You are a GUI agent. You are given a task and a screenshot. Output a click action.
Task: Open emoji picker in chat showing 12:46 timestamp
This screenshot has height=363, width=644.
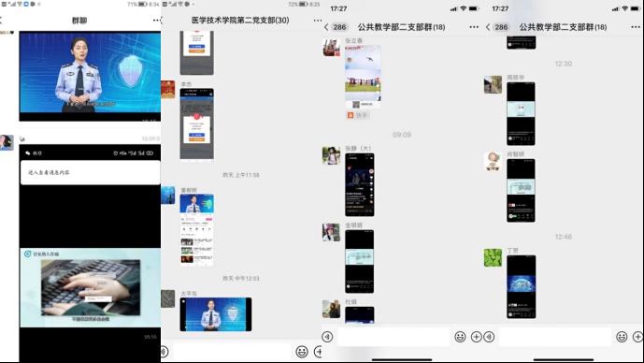[622, 337]
